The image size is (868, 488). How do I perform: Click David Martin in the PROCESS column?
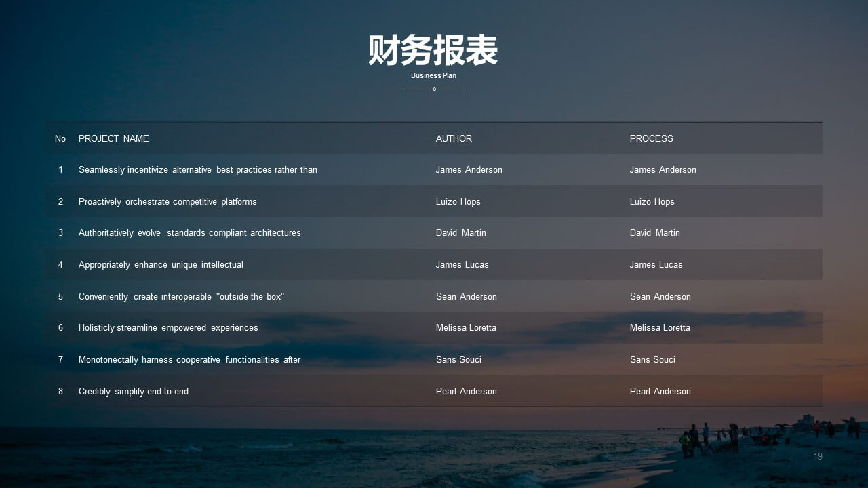click(x=655, y=233)
